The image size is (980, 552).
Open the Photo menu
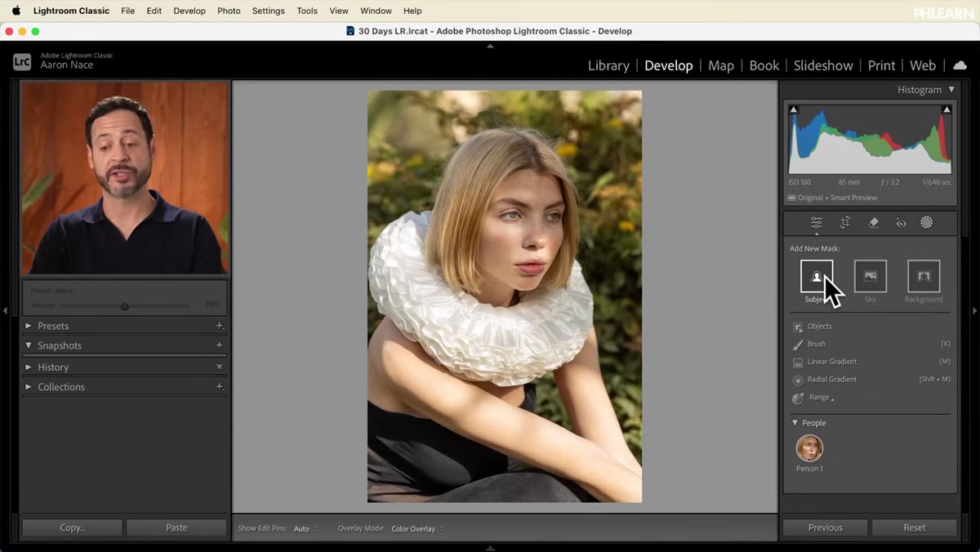[229, 11]
